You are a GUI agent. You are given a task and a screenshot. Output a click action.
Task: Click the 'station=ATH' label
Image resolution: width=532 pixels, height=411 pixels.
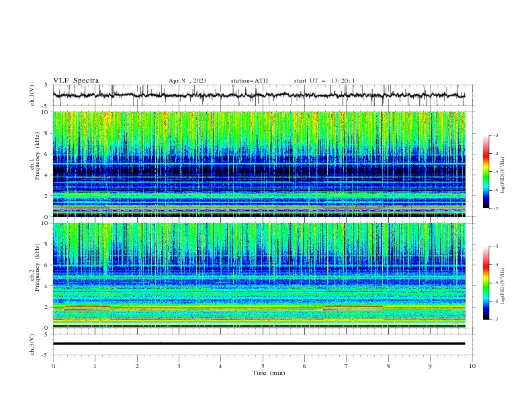(249, 81)
